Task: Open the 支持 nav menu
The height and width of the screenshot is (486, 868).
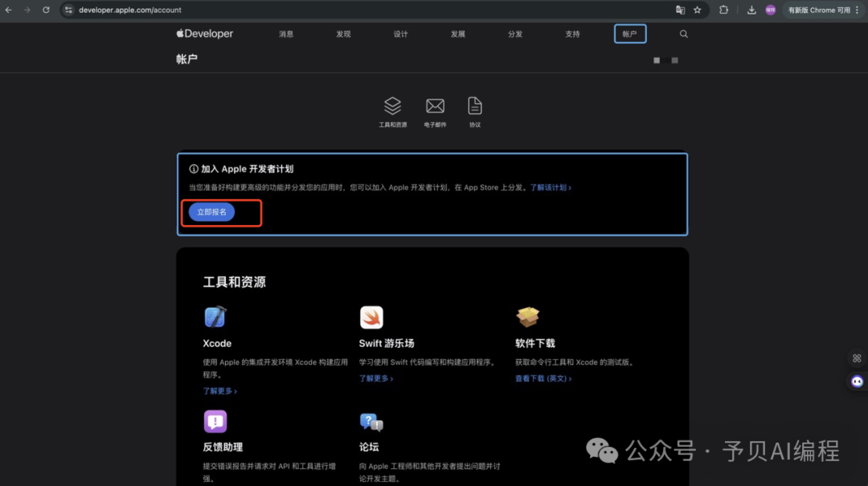Action: coord(572,35)
